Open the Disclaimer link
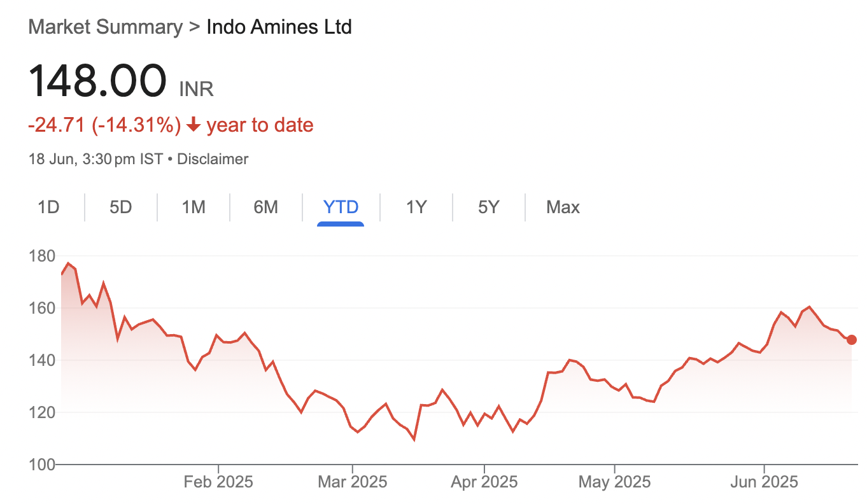The height and width of the screenshot is (504, 867). 213,159
